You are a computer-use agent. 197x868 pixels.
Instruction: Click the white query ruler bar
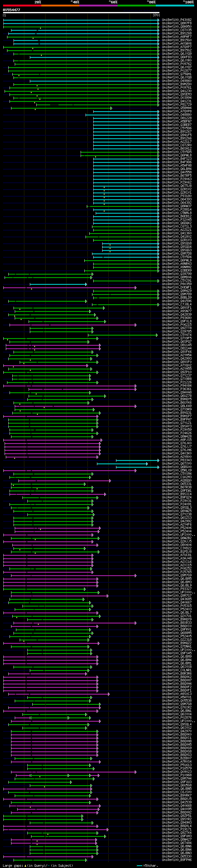pyautogui.click(x=81, y=12)
